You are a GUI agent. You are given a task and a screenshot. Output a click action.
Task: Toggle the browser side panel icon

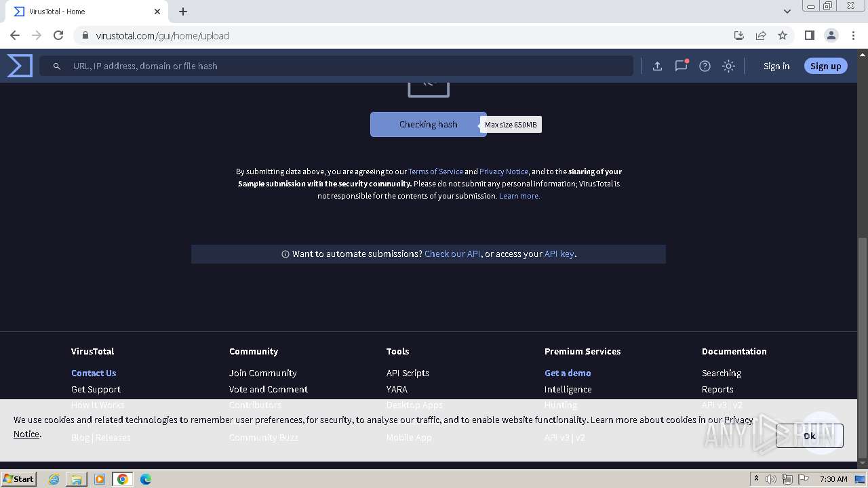coord(809,35)
